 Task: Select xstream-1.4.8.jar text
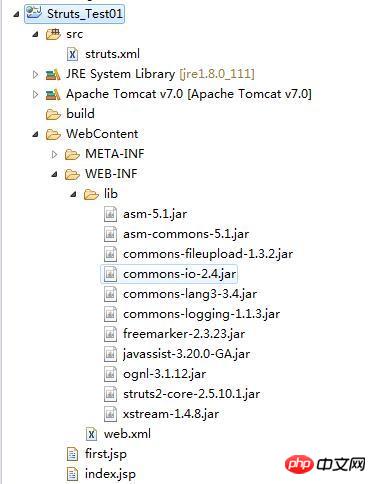pyautogui.click(x=171, y=414)
